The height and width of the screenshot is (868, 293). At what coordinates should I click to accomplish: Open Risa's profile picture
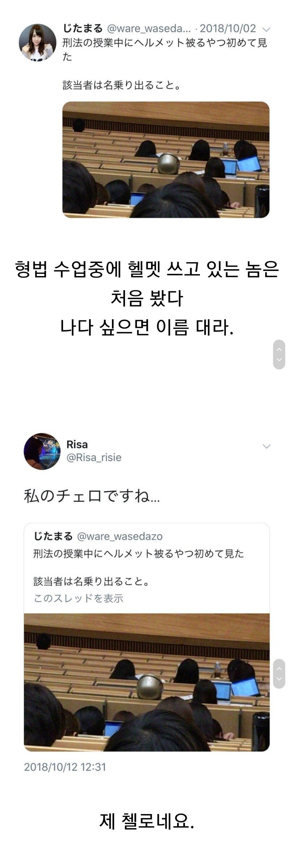click(x=42, y=451)
